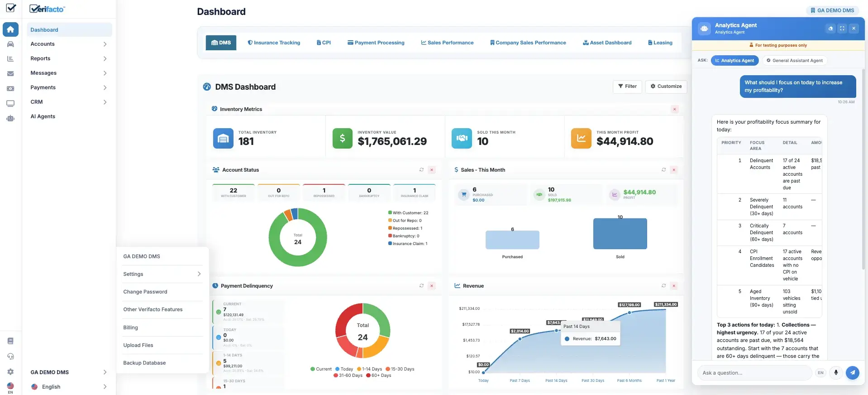The height and width of the screenshot is (395, 868).
Task: Expand the Reports menu
Action: [x=69, y=58]
